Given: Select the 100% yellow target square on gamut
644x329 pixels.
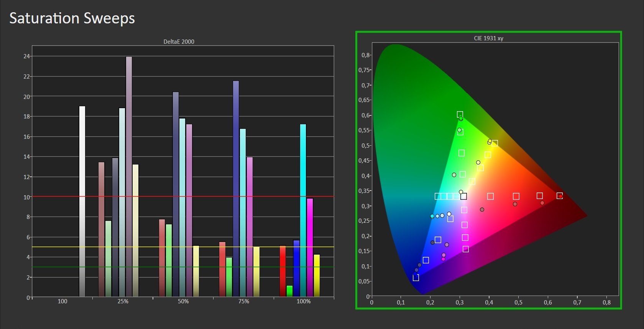Looking at the screenshot, I should pyautogui.click(x=495, y=143).
